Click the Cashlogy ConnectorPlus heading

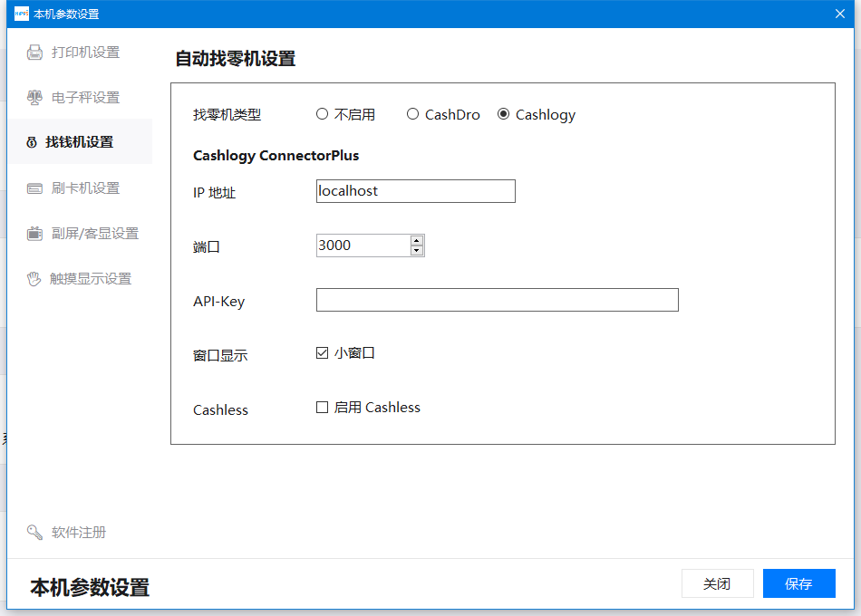(276, 156)
